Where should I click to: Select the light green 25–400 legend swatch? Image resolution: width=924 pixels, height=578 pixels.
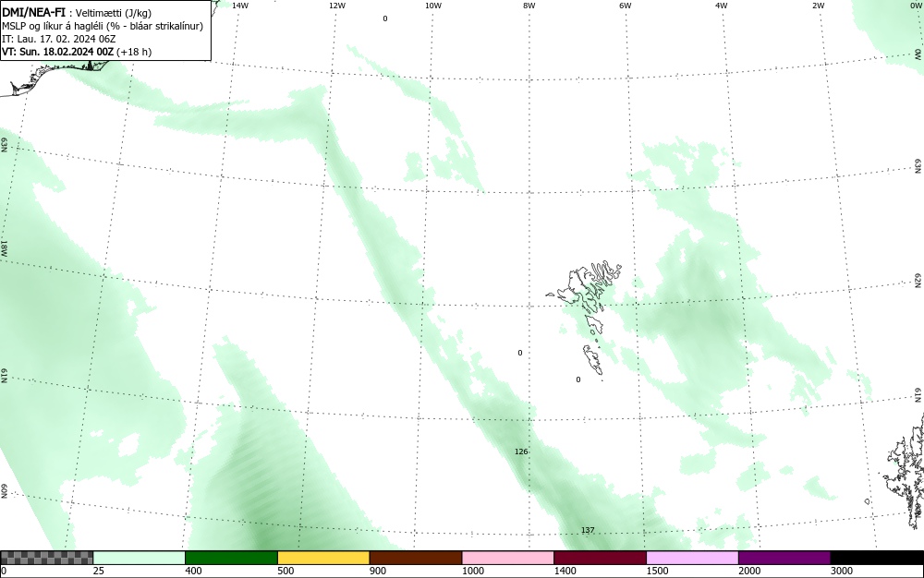(x=139, y=558)
